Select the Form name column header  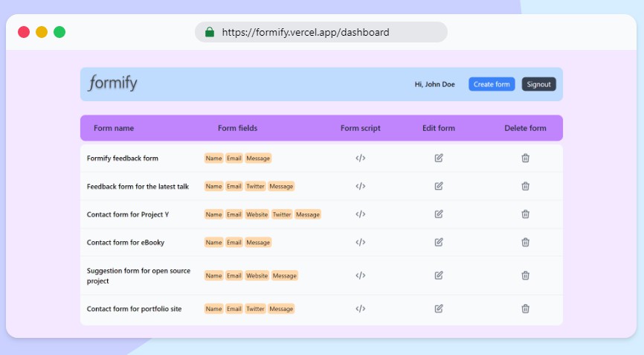point(114,128)
